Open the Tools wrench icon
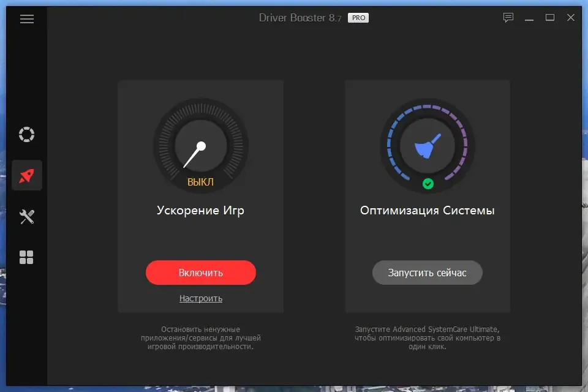This screenshot has height=392, width=588. tap(26, 217)
